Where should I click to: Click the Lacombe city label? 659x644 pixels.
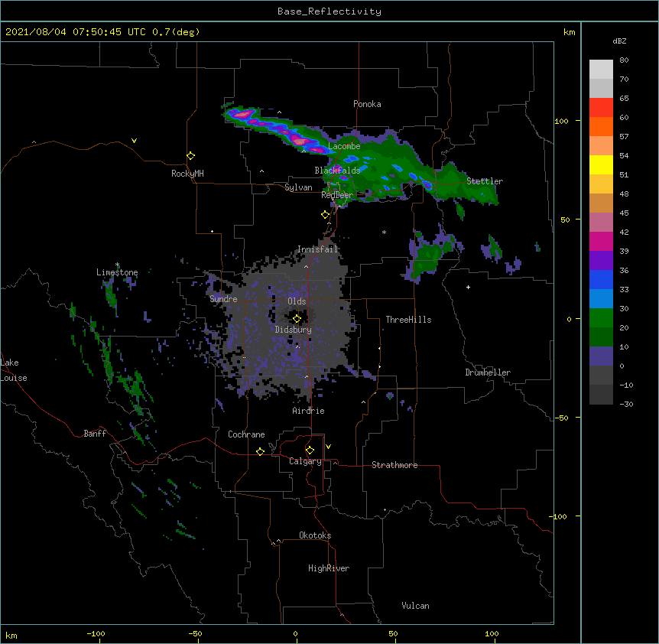(x=344, y=146)
